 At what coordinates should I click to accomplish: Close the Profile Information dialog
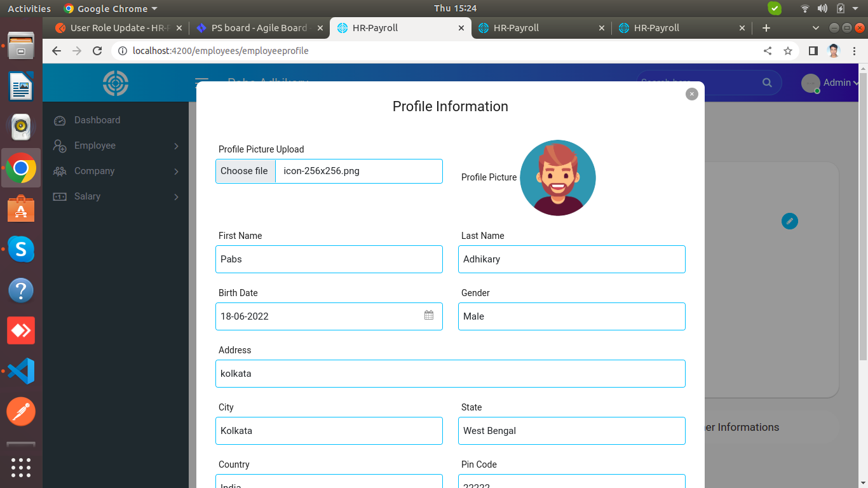pos(692,94)
